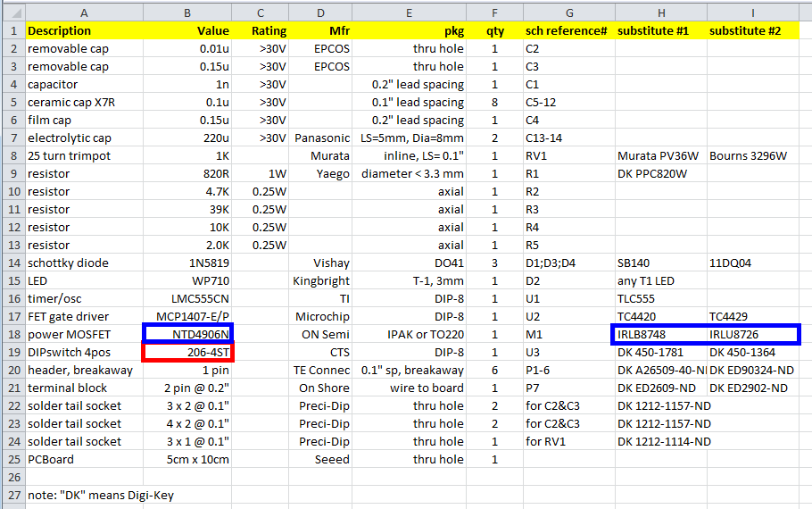Select the WP710 LED value
This screenshot has width=812, height=509.
pos(187,281)
